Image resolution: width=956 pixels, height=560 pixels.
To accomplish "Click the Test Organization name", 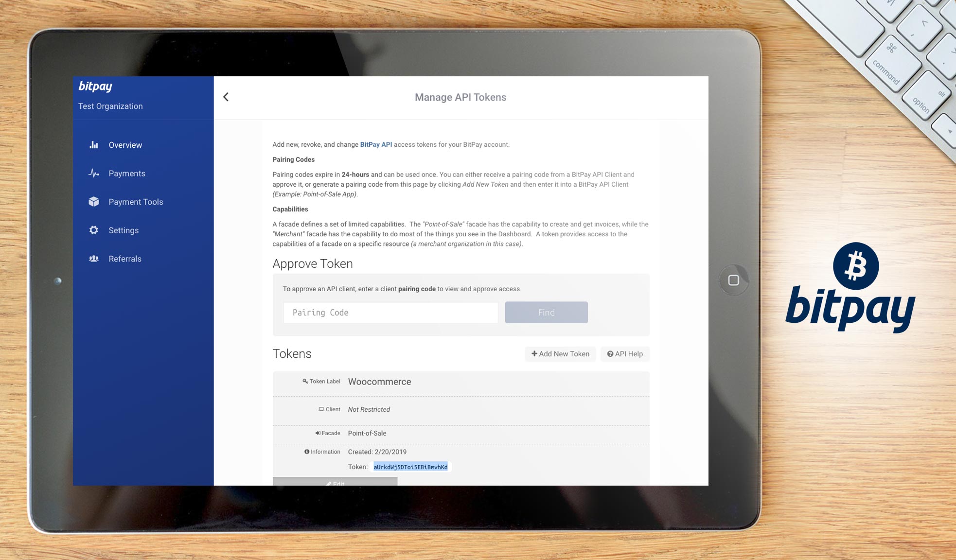I will (110, 106).
